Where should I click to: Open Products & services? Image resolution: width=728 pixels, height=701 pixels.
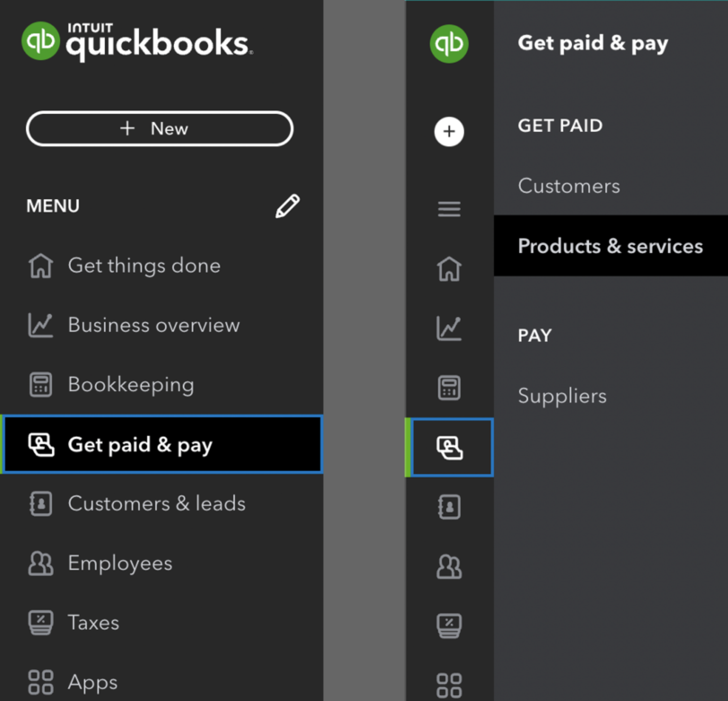click(610, 246)
